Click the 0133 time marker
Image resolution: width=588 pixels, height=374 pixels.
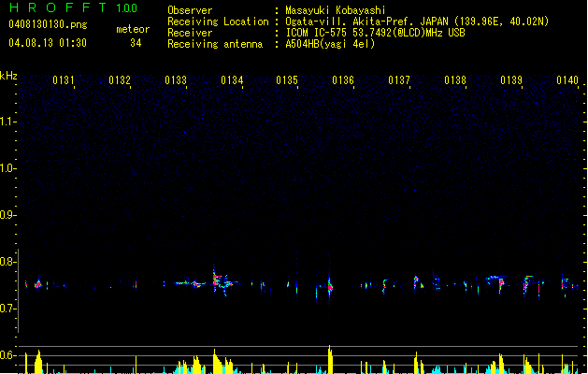coord(176,80)
